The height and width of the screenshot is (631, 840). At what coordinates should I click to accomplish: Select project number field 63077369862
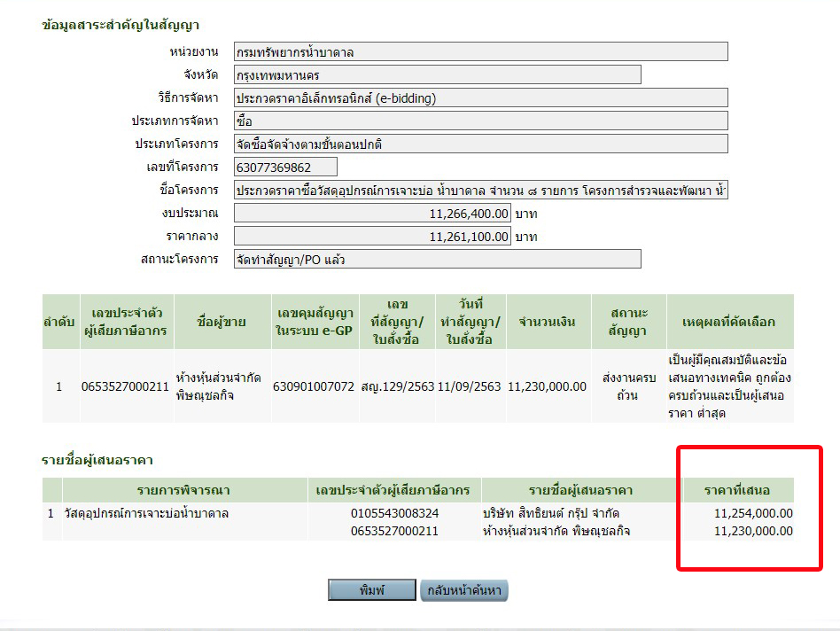pos(285,167)
